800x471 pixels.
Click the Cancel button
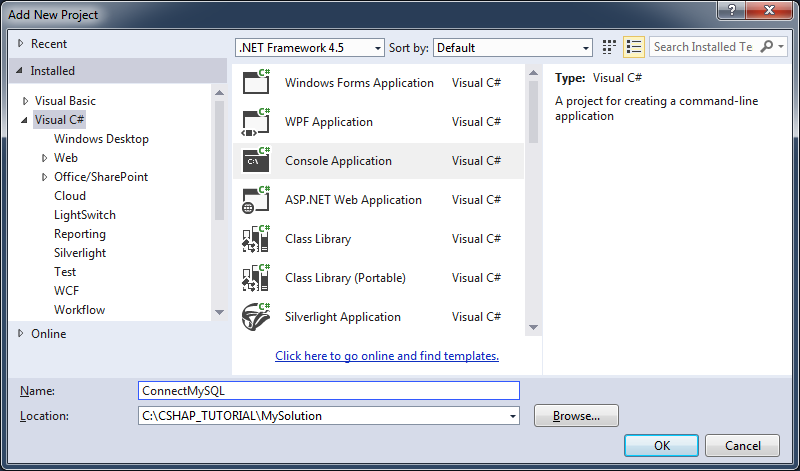click(742, 445)
